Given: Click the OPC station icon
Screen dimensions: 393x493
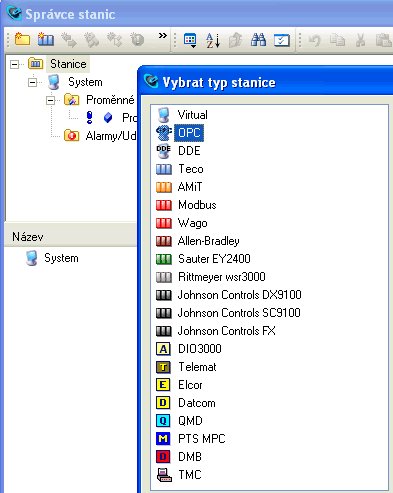Looking at the screenshot, I should click(x=163, y=133).
